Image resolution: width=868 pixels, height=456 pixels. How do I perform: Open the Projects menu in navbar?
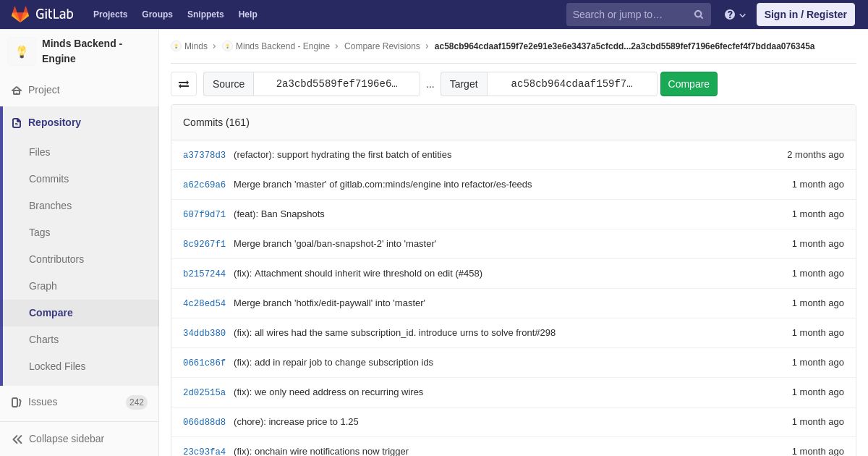110,14
